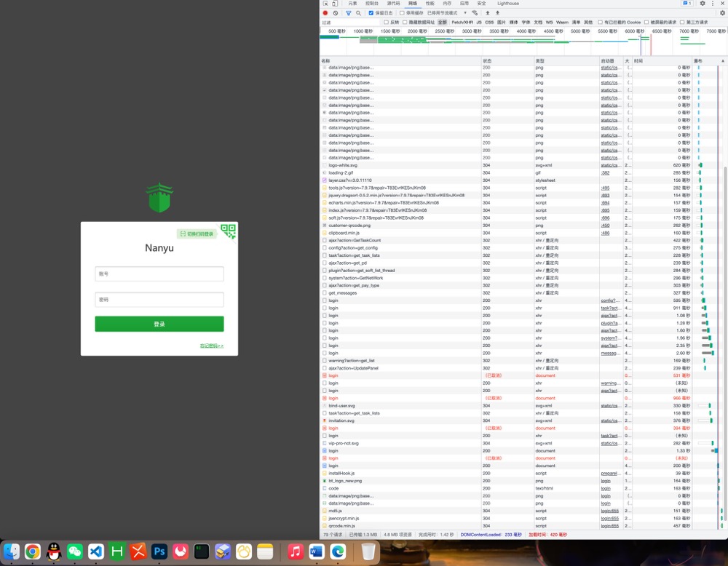Open network conditions wifi icon
This screenshot has width=728, height=566.
click(x=475, y=13)
